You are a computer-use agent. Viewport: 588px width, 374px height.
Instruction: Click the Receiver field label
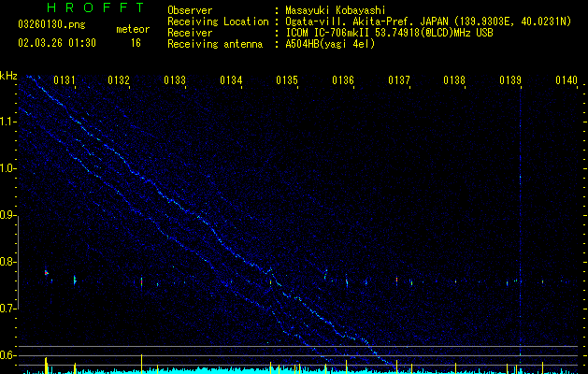pyautogui.click(x=190, y=33)
